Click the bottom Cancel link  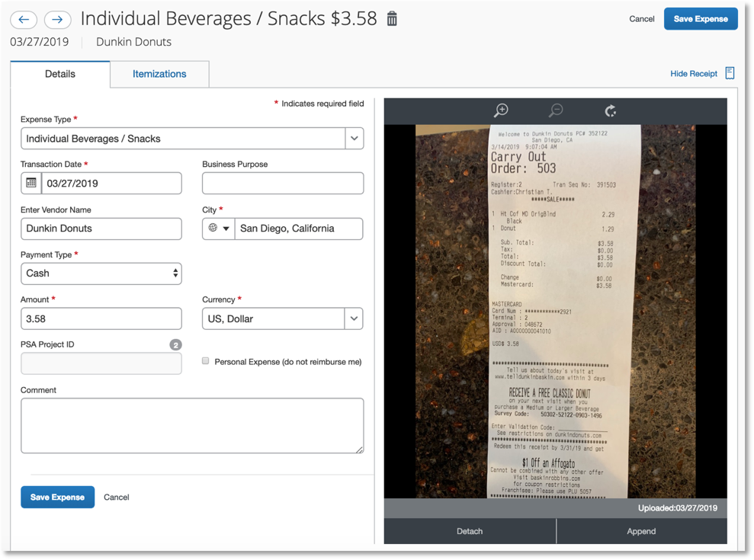pyautogui.click(x=117, y=497)
